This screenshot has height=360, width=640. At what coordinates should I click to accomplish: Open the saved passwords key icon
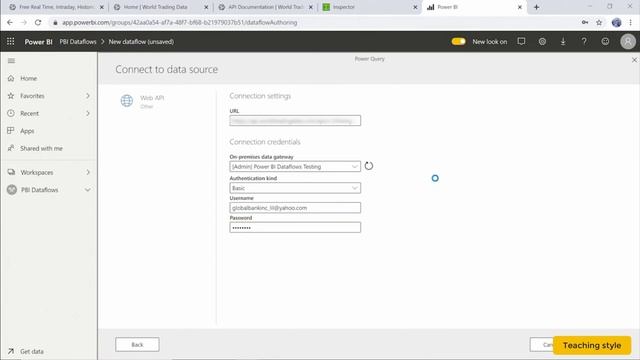click(x=585, y=23)
